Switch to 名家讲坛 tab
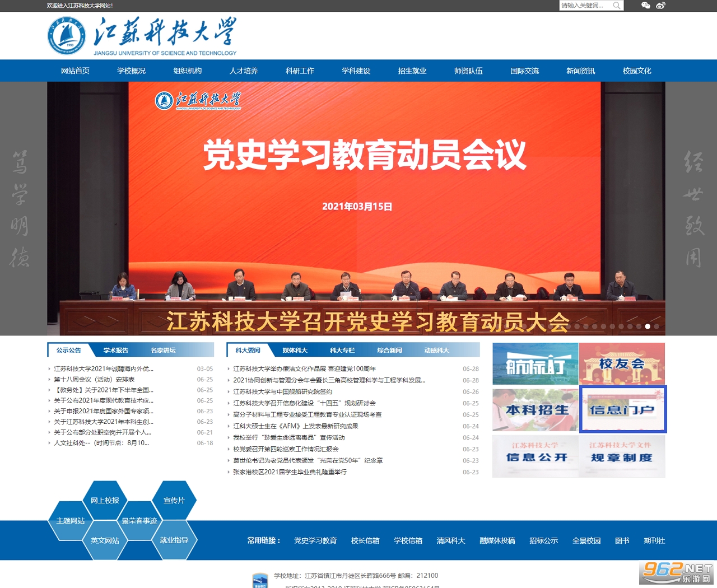 pos(163,350)
